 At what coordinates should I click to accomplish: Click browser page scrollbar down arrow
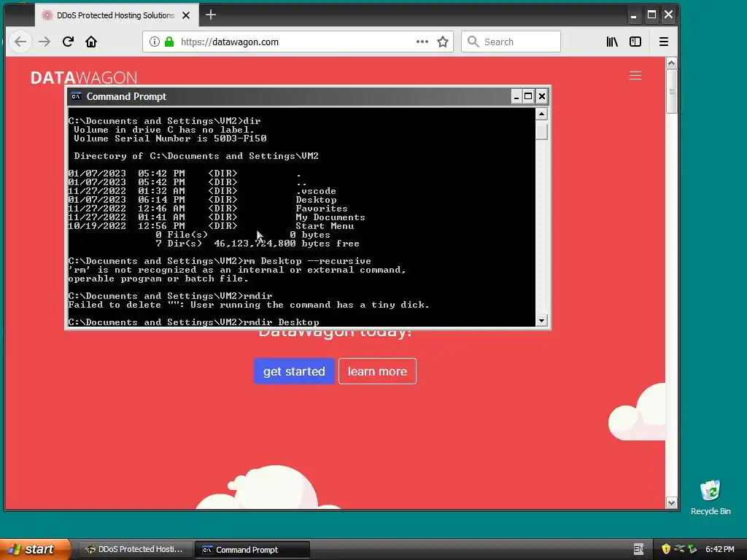[x=671, y=503]
